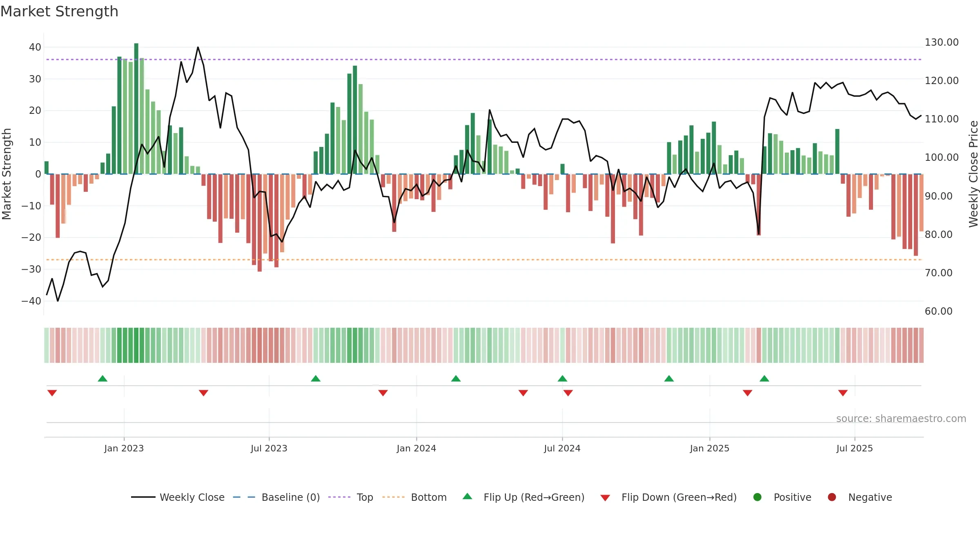Click the green Positive dot in the legend

tap(757, 497)
